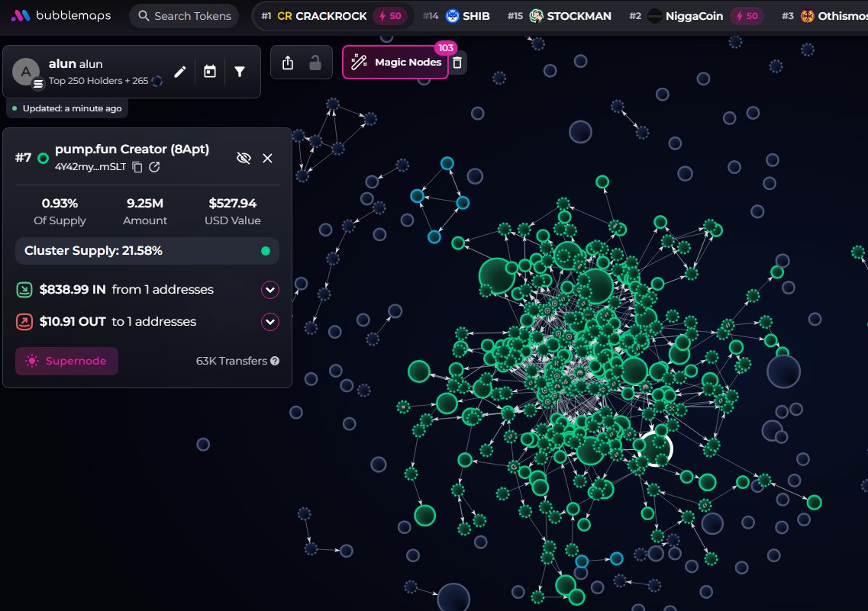Viewport: 868px width, 611px height.
Task: Open the calendar history icon
Action: click(210, 72)
